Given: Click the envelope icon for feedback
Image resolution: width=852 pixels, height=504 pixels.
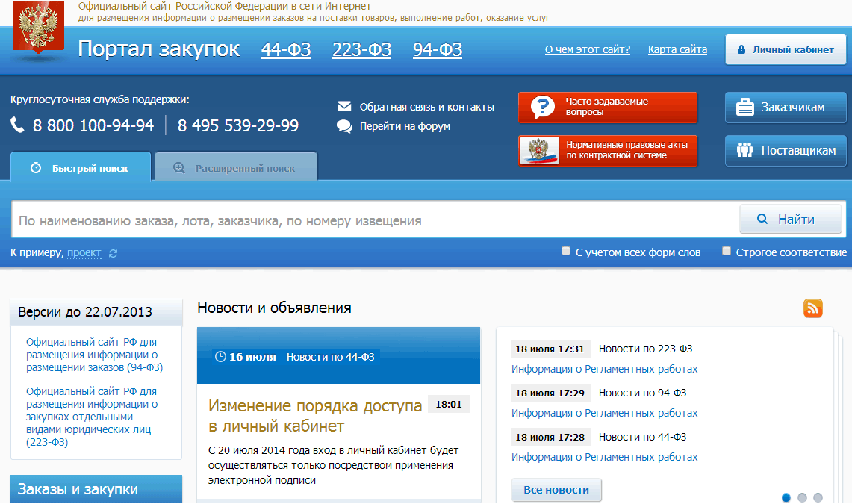Looking at the screenshot, I should tap(344, 107).
